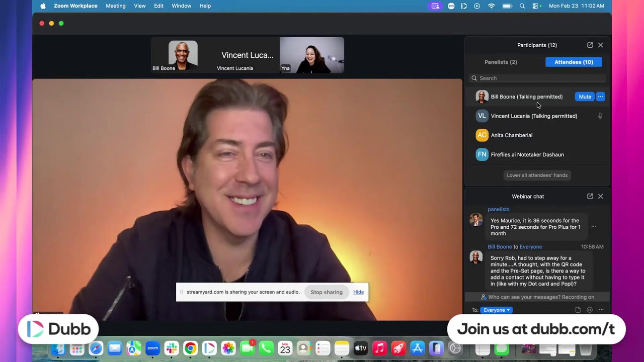Click the 10:58 AM message timestamp
644x362 pixels.
click(592, 247)
